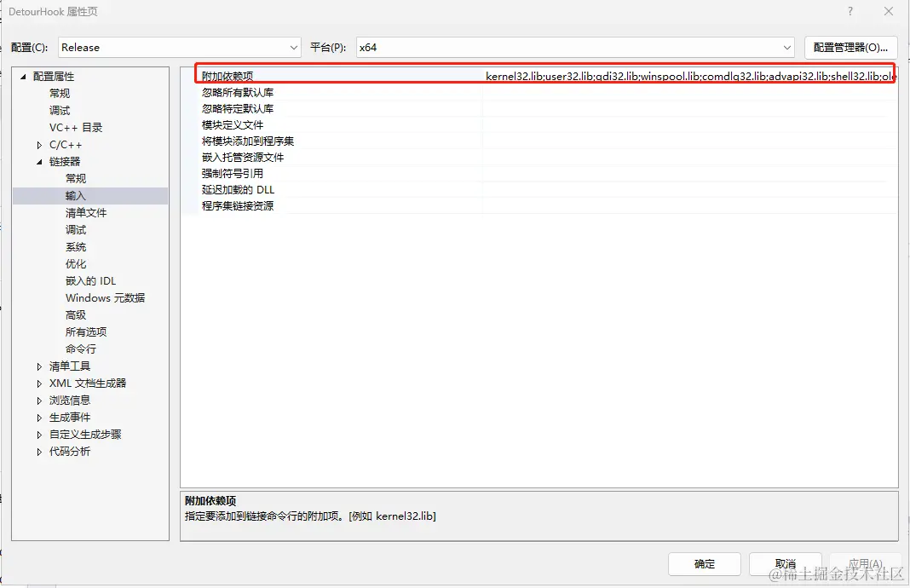Expand the C/C++ tree node
Image resolution: width=910 pixels, height=588 pixels.
(x=39, y=145)
